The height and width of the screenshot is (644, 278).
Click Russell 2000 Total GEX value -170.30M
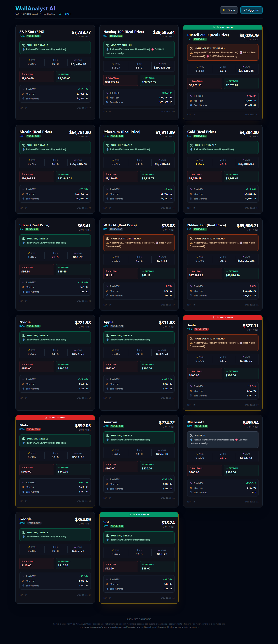[251, 96]
